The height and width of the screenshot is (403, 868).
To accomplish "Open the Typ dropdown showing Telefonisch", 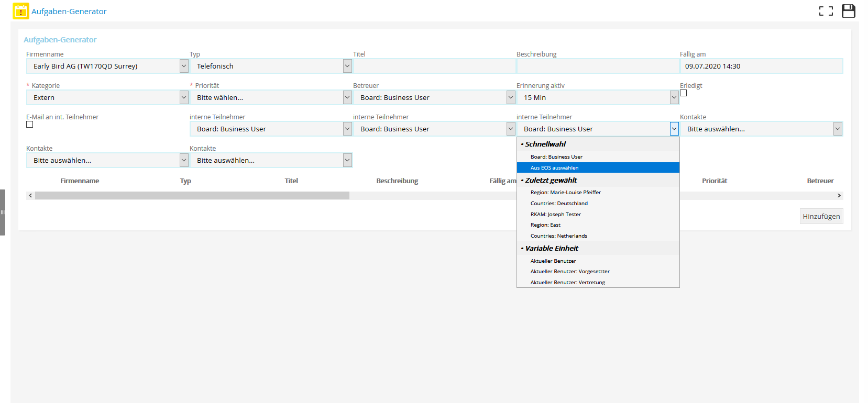I will pos(347,66).
